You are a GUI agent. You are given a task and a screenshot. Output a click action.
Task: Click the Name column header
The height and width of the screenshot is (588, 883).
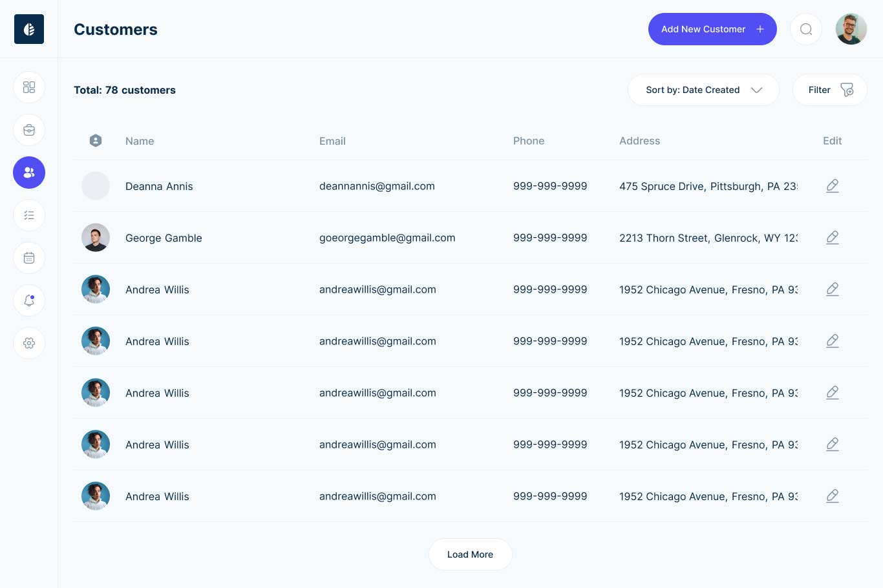[x=140, y=141]
